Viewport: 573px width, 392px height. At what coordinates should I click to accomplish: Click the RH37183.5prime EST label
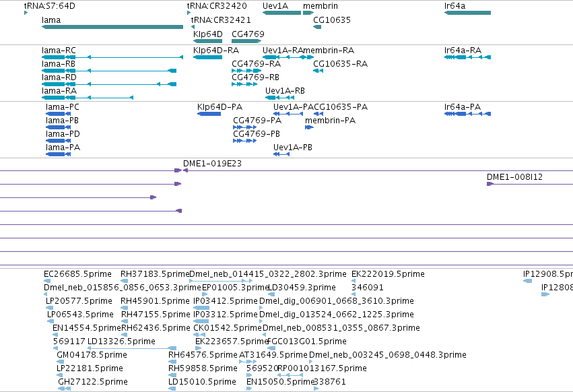click(x=155, y=274)
